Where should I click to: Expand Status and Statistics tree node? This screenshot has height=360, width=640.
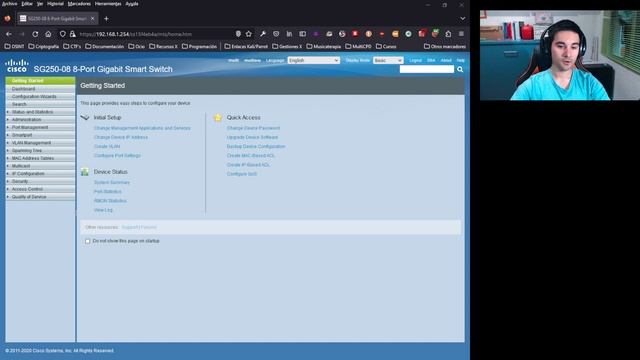(8, 112)
